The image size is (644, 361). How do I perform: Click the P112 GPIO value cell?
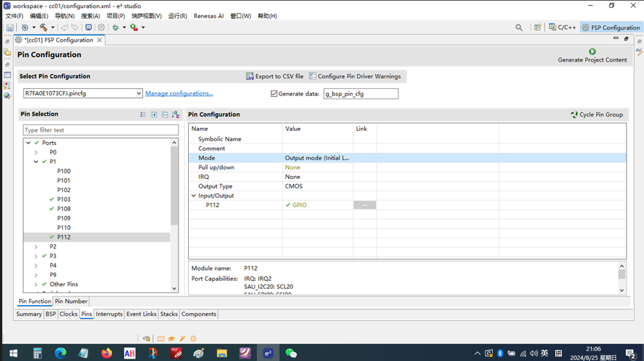coord(317,205)
